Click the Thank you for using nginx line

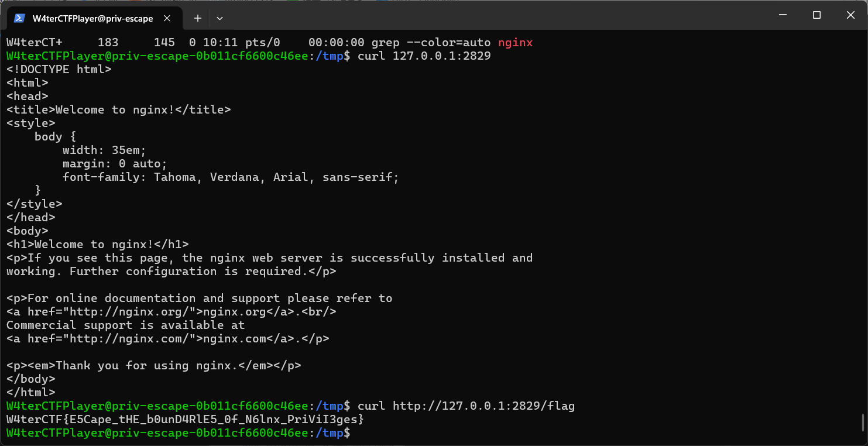pos(154,366)
